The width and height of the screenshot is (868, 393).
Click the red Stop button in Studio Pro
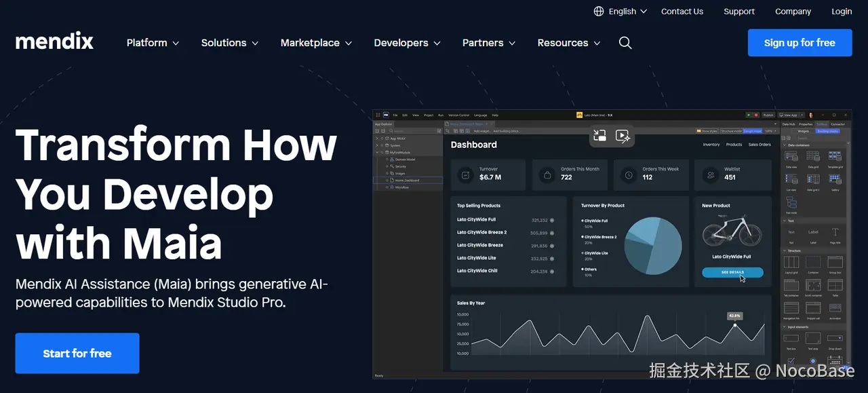pos(756,115)
